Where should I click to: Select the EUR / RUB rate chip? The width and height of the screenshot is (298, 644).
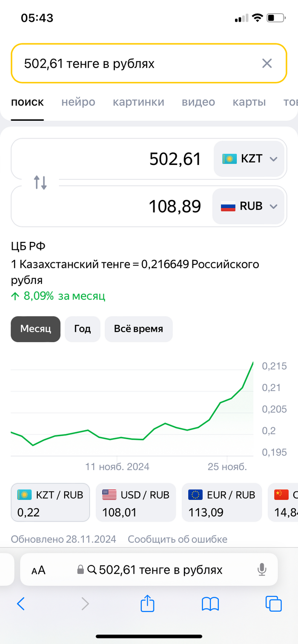[222, 502]
